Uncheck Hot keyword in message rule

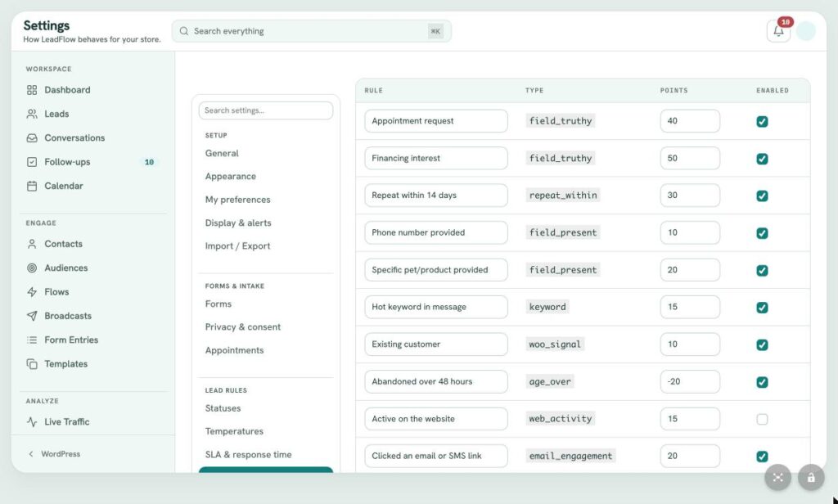[x=762, y=308]
